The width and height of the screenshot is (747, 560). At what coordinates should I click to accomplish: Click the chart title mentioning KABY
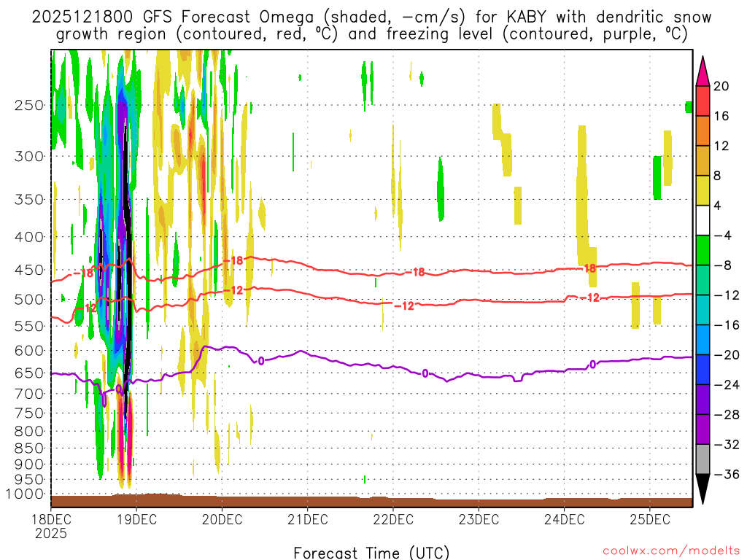(x=371, y=26)
